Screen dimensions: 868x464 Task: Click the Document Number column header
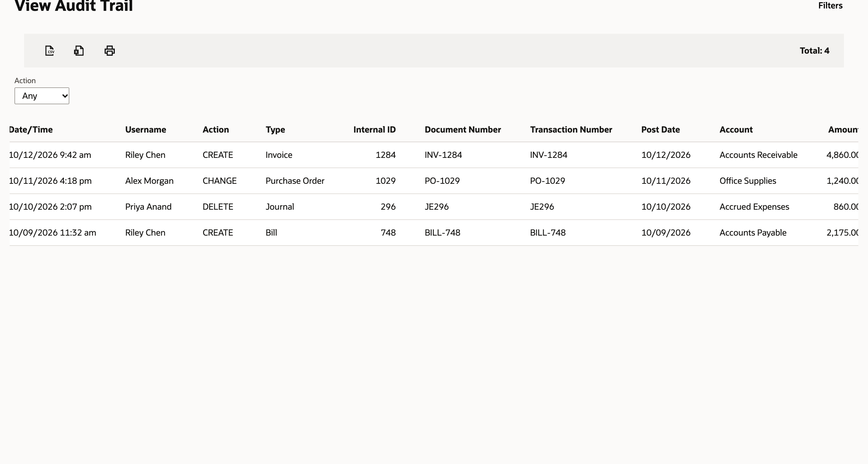463,130
